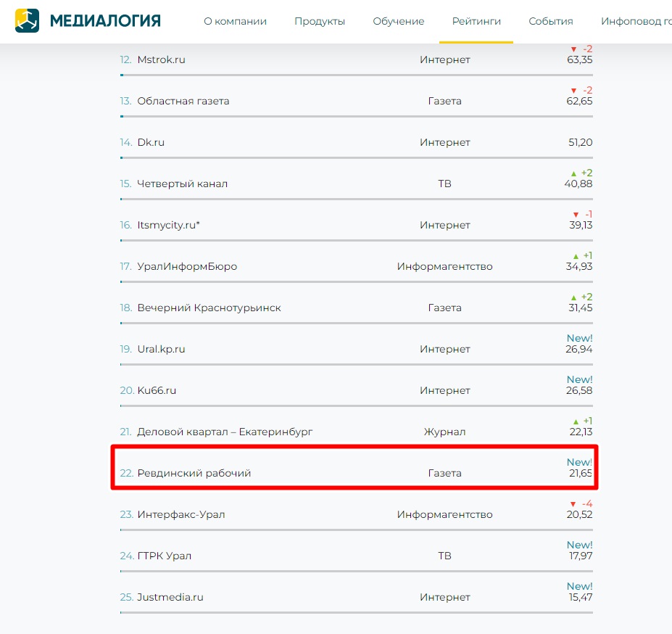The image size is (672, 634).
Task: Open Областная газета listing
Action: (x=183, y=101)
